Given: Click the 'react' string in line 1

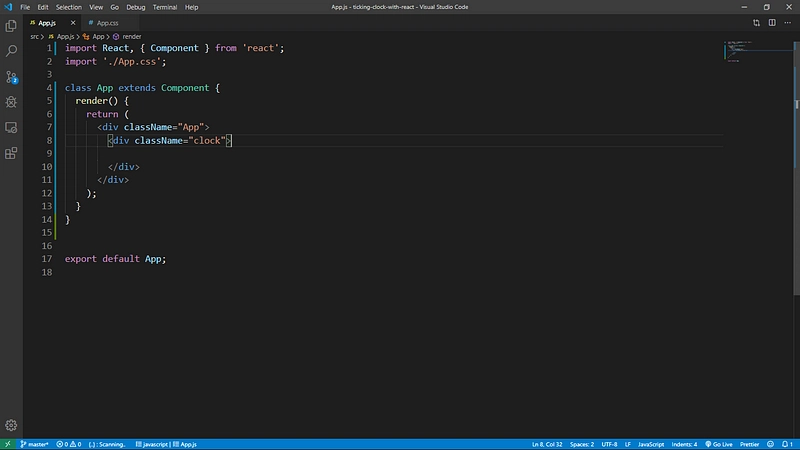Looking at the screenshot, I should (x=260, y=48).
